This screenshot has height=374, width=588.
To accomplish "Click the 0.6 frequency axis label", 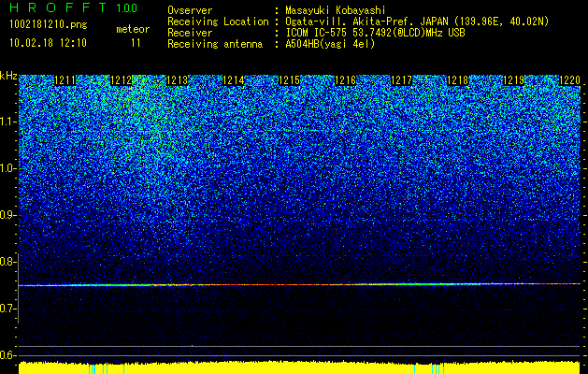I will tap(7, 355).
